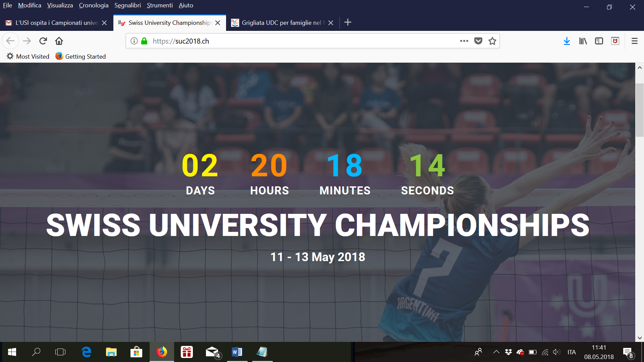Screen dimensions: 644x362
Task: Show site information icon in address bar
Action: pos(134,41)
